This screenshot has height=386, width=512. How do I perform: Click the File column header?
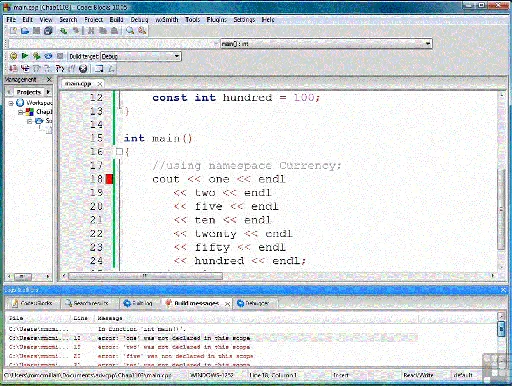(x=16, y=318)
